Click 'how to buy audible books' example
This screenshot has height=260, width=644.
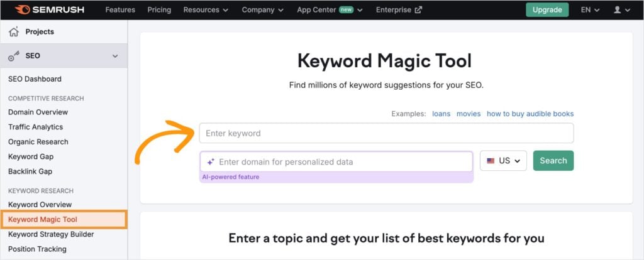(x=530, y=114)
